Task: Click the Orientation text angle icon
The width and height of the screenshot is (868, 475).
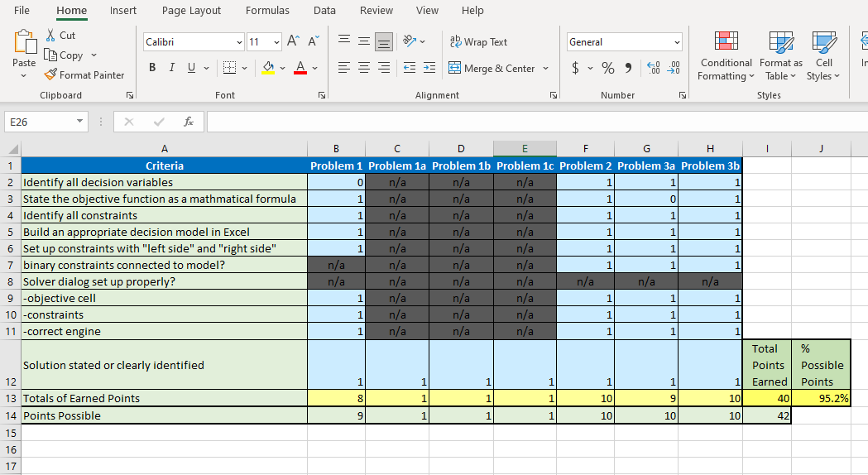Action: tap(410, 41)
